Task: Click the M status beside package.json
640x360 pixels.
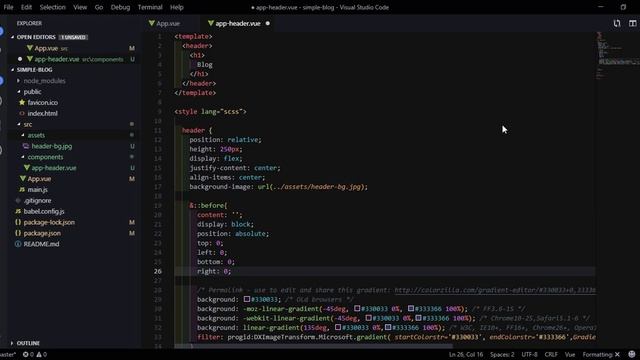Action: 132,233
